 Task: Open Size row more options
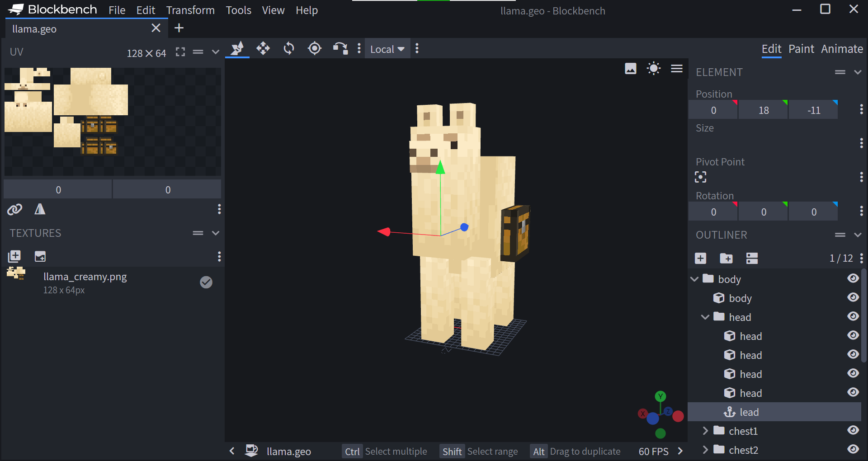[x=862, y=143]
